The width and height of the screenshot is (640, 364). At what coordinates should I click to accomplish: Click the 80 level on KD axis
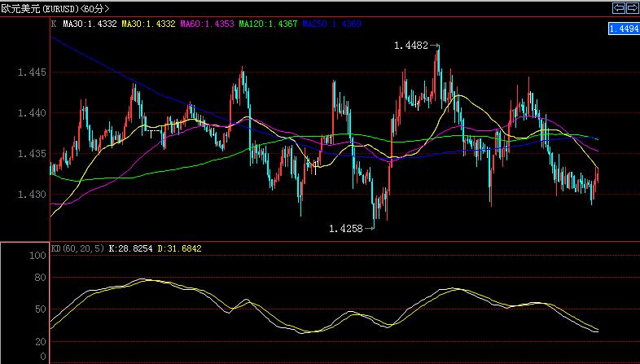(x=41, y=278)
